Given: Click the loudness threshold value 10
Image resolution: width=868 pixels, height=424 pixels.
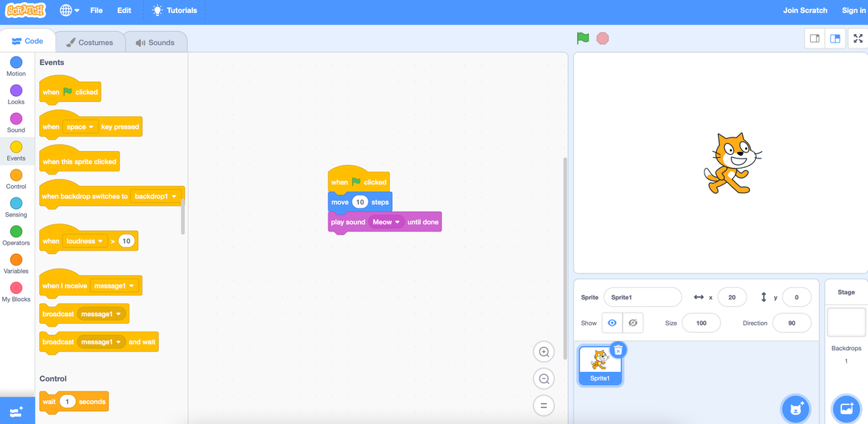Looking at the screenshot, I should click(127, 241).
